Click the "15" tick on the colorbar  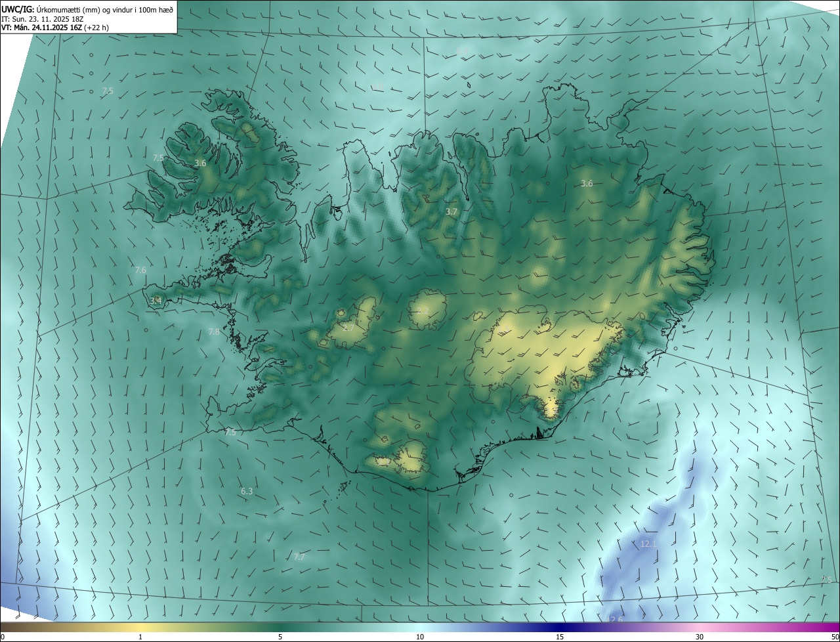tap(560, 637)
